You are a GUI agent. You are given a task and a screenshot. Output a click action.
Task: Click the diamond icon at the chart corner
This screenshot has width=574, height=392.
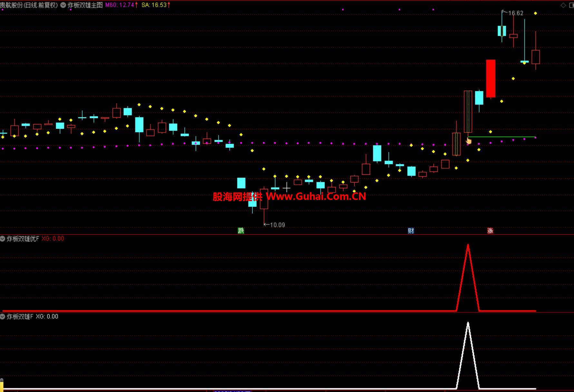click(563, 5)
